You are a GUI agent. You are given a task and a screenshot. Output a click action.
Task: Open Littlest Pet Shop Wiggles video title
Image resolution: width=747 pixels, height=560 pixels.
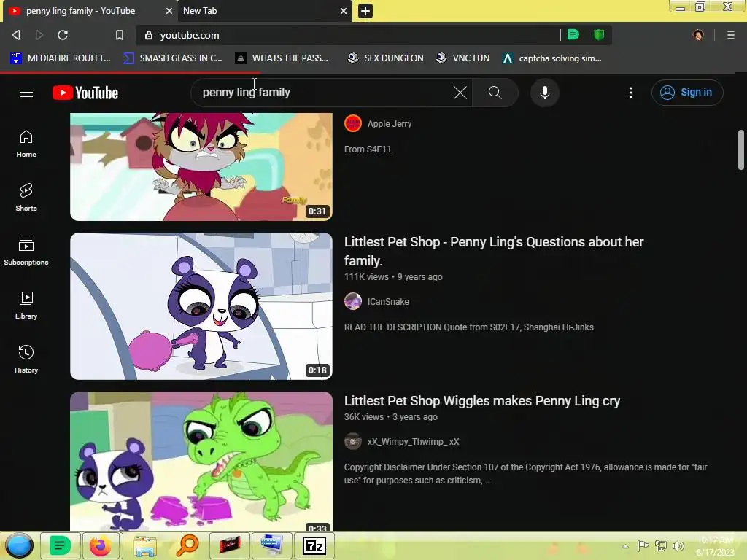(x=482, y=401)
